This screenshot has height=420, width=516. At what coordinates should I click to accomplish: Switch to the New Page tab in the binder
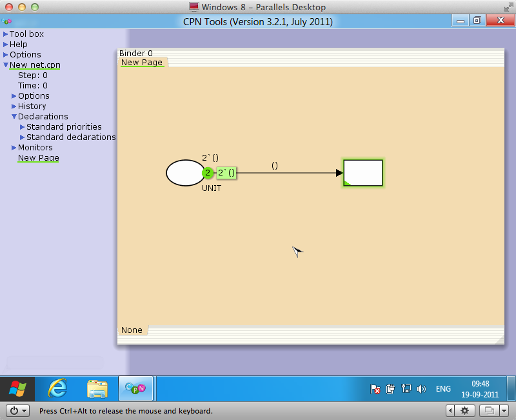[x=142, y=62]
